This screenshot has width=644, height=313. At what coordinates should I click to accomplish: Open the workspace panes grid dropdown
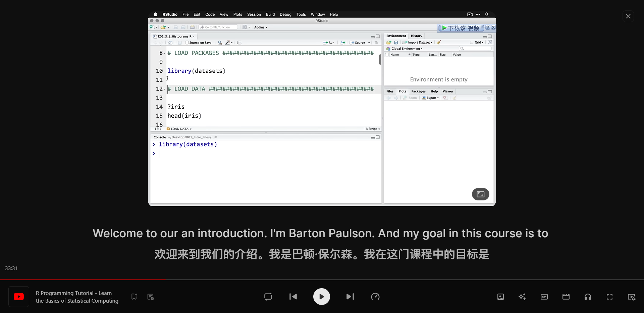[246, 27]
